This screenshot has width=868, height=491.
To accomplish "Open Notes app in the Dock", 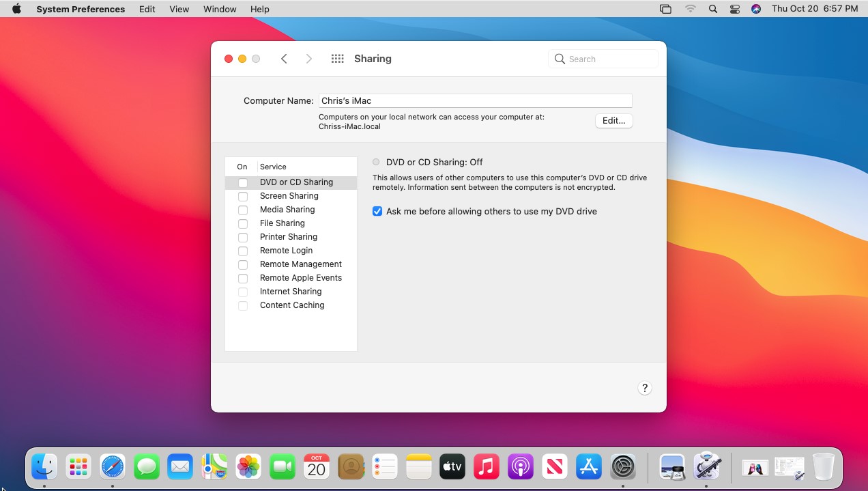I will coord(419,467).
